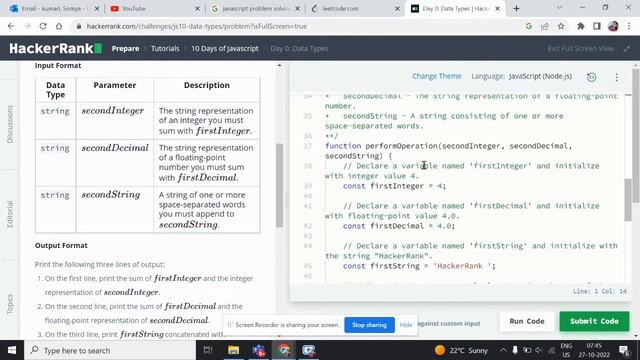Screen dimensions: 640x360
Task: Open notification center icon
Action: coord(624,350)
